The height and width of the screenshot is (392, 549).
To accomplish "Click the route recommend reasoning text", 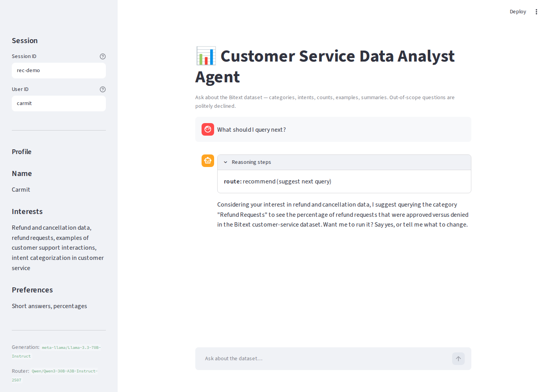I will [278, 181].
